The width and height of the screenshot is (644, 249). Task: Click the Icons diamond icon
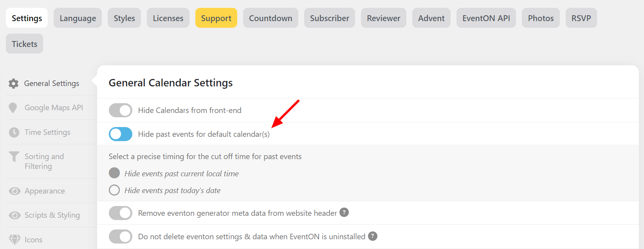pos(14,240)
